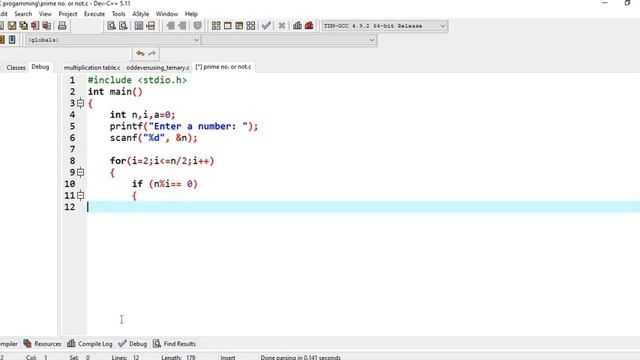Click the blue bookmark icon beside (globals)
Screen dimensions: 640x360
[12, 40]
